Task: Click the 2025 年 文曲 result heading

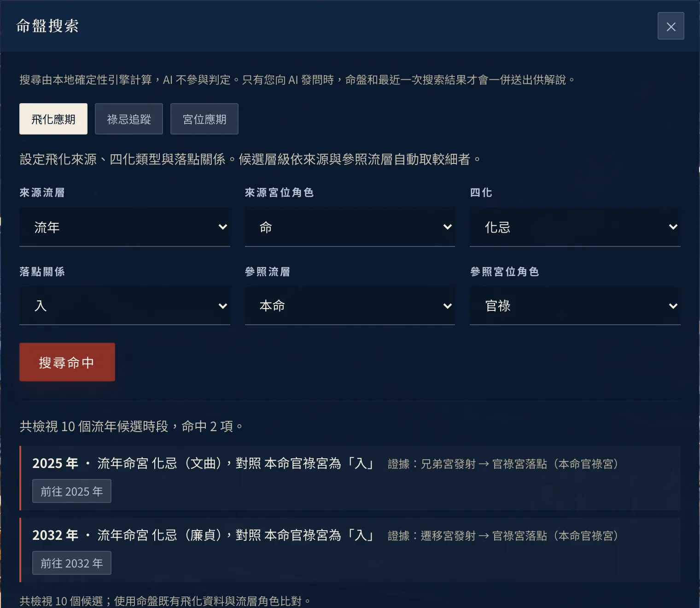Action: [x=203, y=463]
